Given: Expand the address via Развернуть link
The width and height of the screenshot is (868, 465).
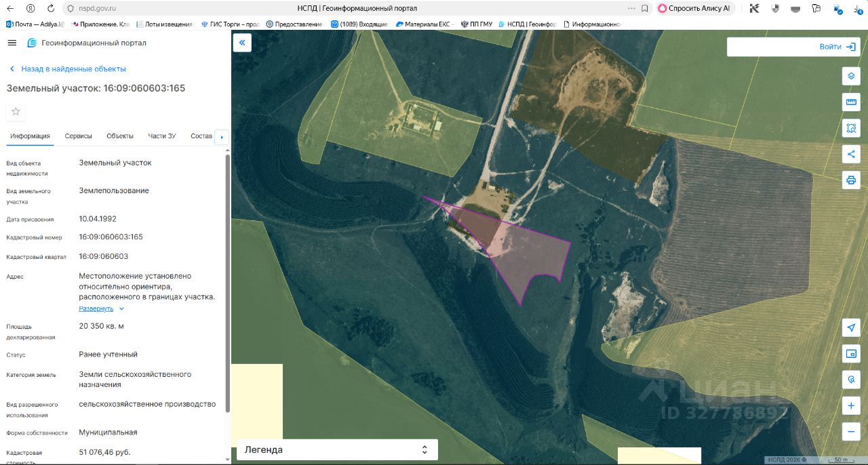Looking at the screenshot, I should 96,308.
